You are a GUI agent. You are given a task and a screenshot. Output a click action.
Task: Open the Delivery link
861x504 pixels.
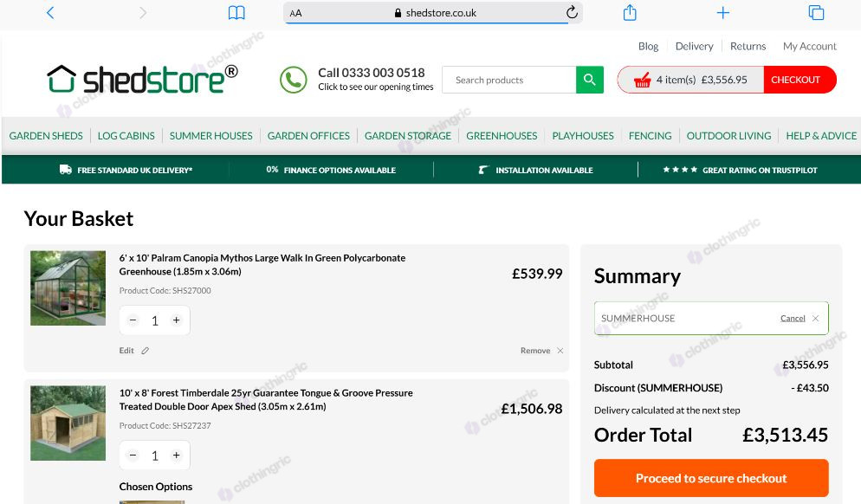point(694,46)
